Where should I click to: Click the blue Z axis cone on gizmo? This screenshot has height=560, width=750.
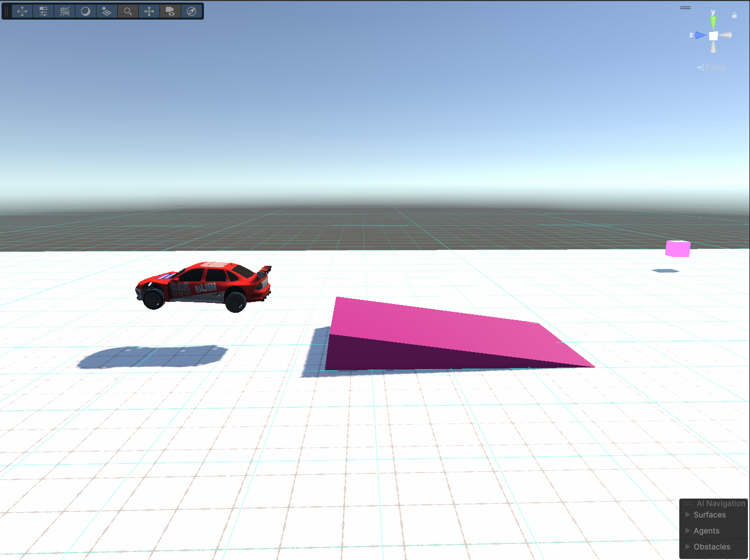coord(700,36)
